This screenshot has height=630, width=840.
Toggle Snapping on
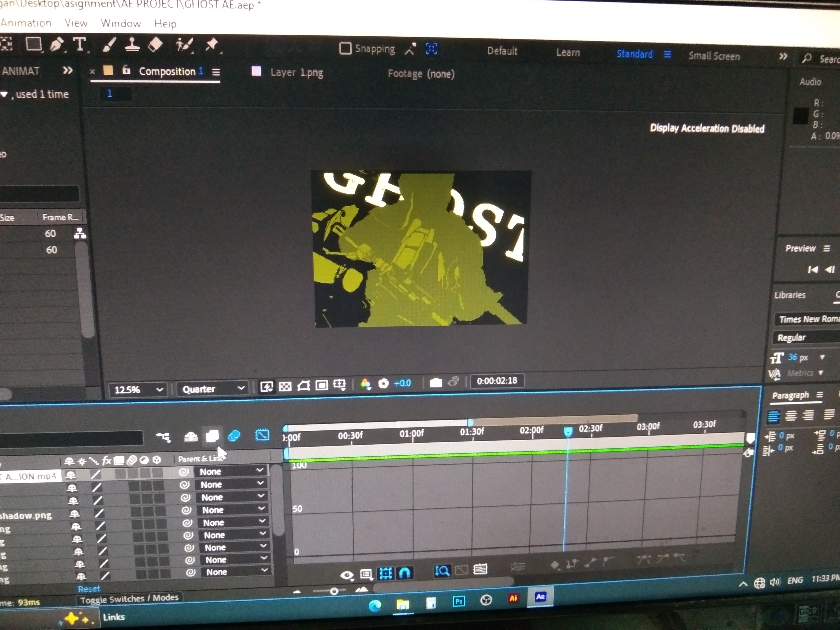[x=345, y=48]
